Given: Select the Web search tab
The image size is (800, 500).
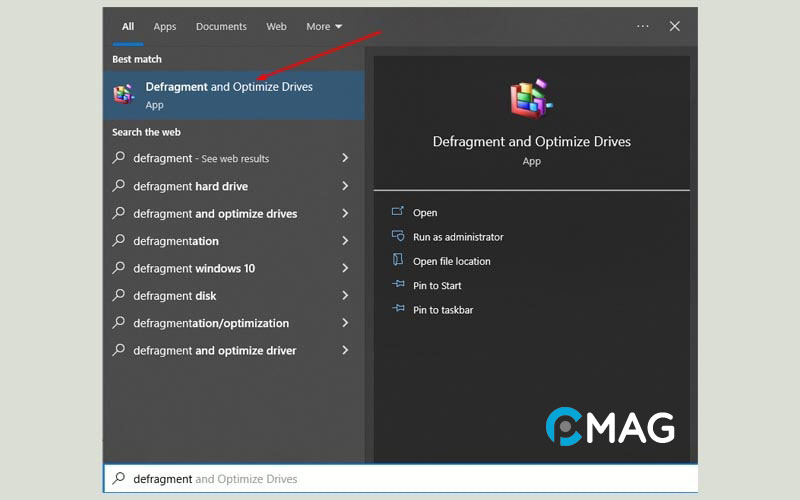Looking at the screenshot, I should (276, 26).
